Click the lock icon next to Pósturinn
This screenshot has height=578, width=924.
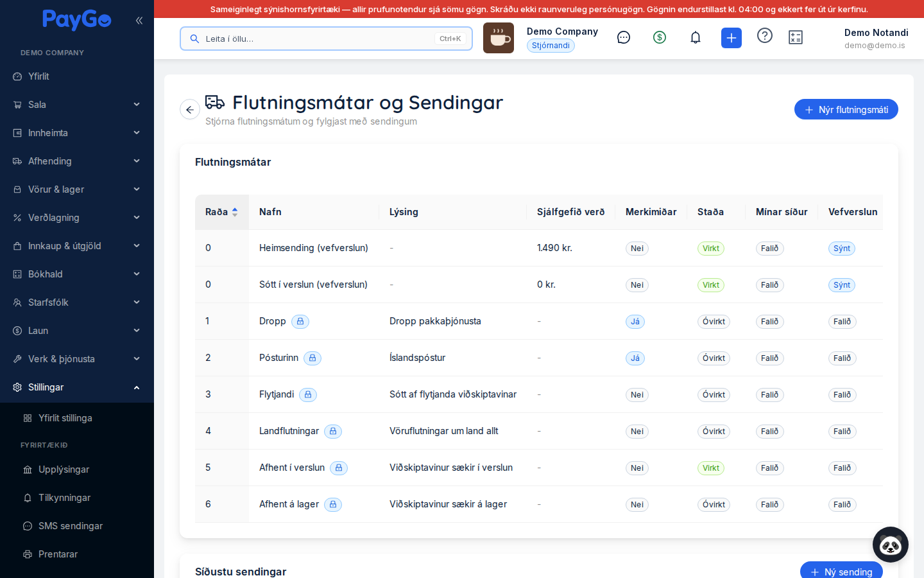(x=312, y=358)
